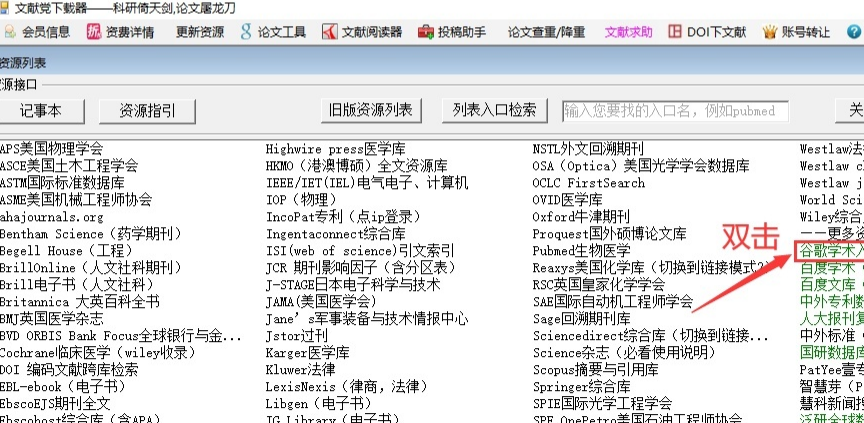This screenshot has height=423, width=864.
Task: Select Libgen（电子书） entry
Action: (318, 404)
